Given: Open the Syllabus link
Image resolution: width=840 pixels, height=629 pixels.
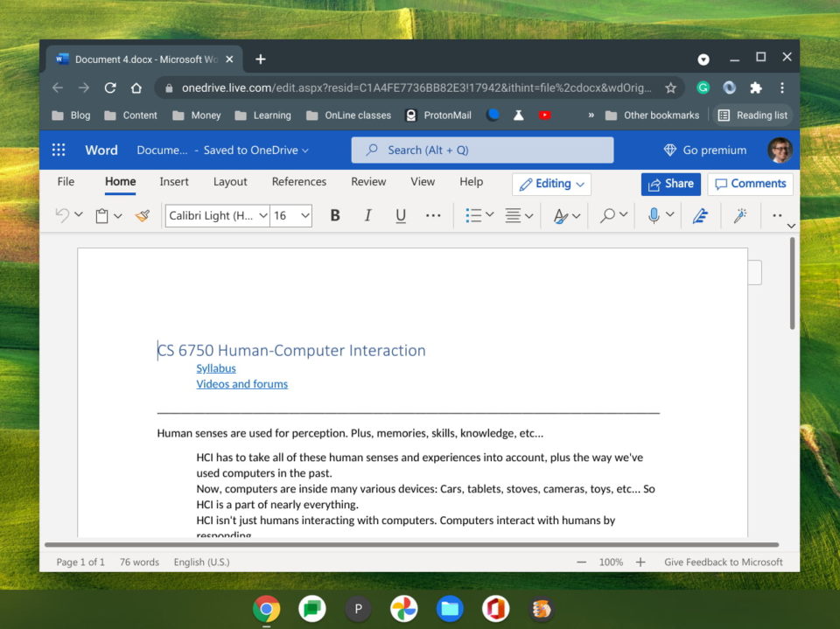Looking at the screenshot, I should (216, 368).
